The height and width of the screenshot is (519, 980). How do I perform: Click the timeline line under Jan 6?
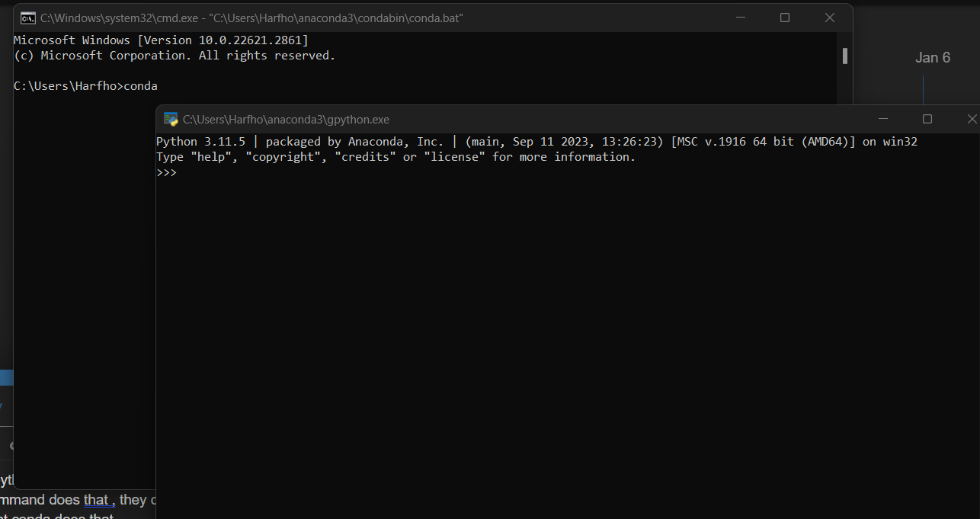tap(923, 88)
